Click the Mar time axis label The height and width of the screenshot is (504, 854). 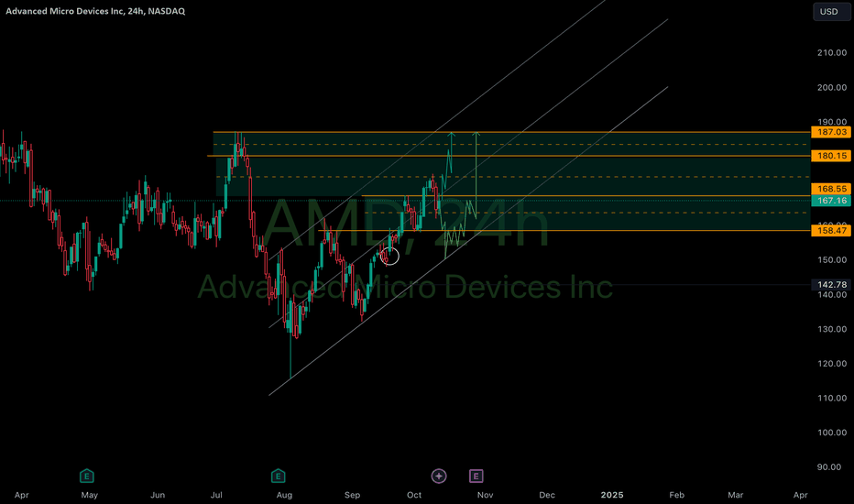(735, 495)
